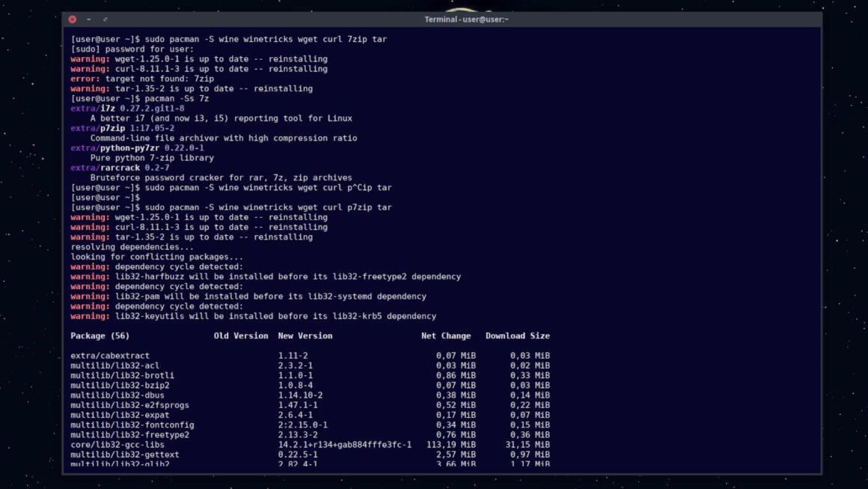Close the Terminal window with red button
This screenshot has height=489, width=868.
(x=73, y=19)
